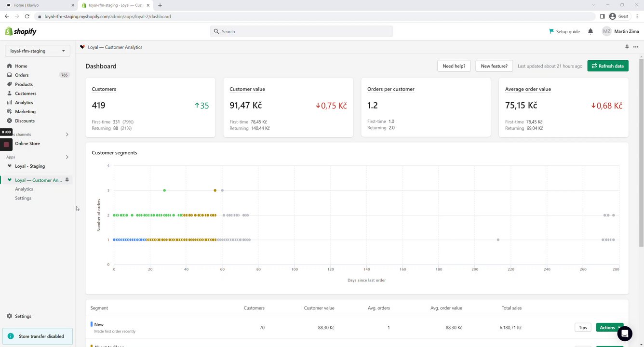Open the Chrome three-dot menu
The width and height of the screenshot is (644, 347).
(636, 16)
